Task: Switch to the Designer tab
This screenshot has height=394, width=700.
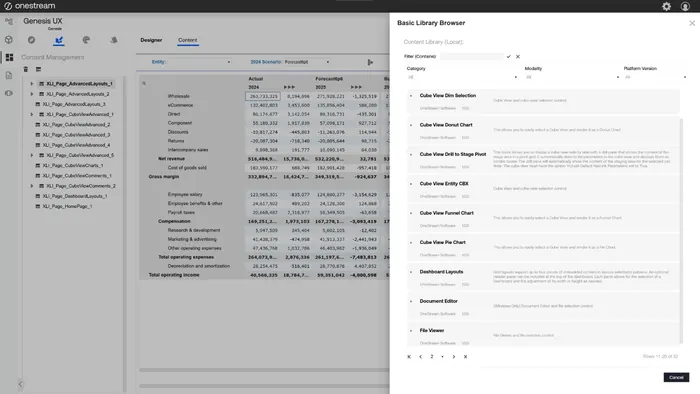Action: pyautogui.click(x=151, y=40)
